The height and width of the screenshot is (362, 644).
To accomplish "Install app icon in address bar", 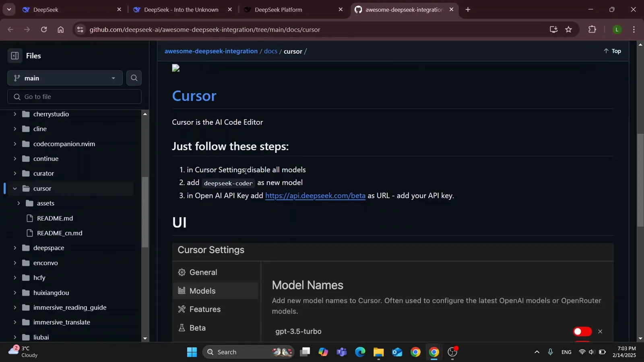I will [x=553, y=29].
